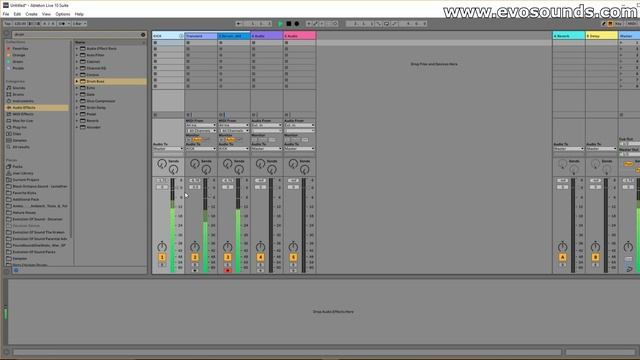Toggle track 3 activator button

(227, 257)
